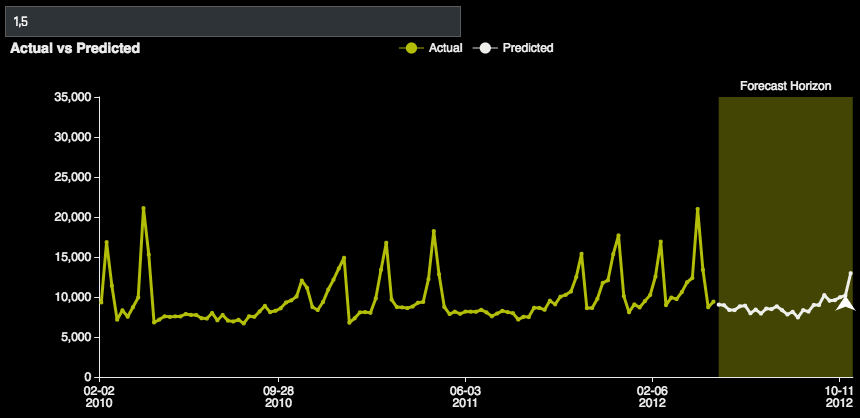Screen dimensions: 860x418
Task: Toggle the Actual series in legend
Action: pos(431,48)
